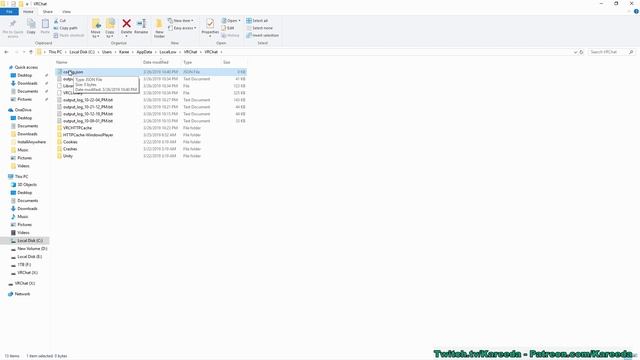
Task: Open the Easy access dropdown
Action: tap(182, 28)
